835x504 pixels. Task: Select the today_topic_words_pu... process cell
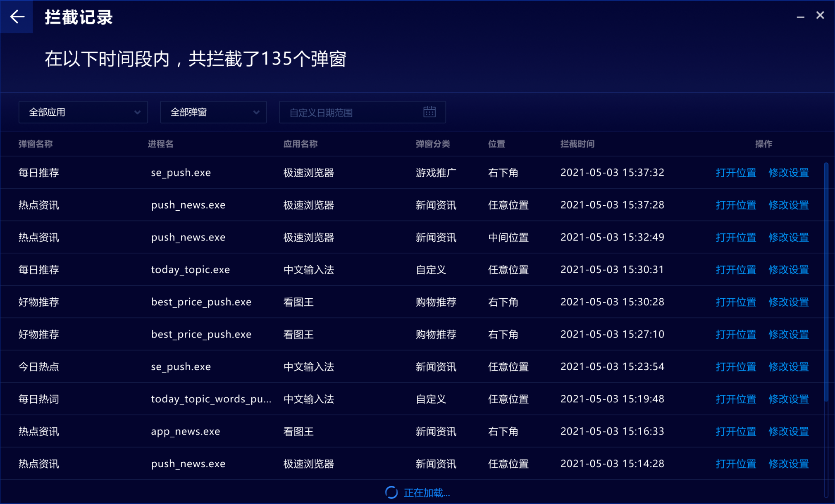[211, 399]
